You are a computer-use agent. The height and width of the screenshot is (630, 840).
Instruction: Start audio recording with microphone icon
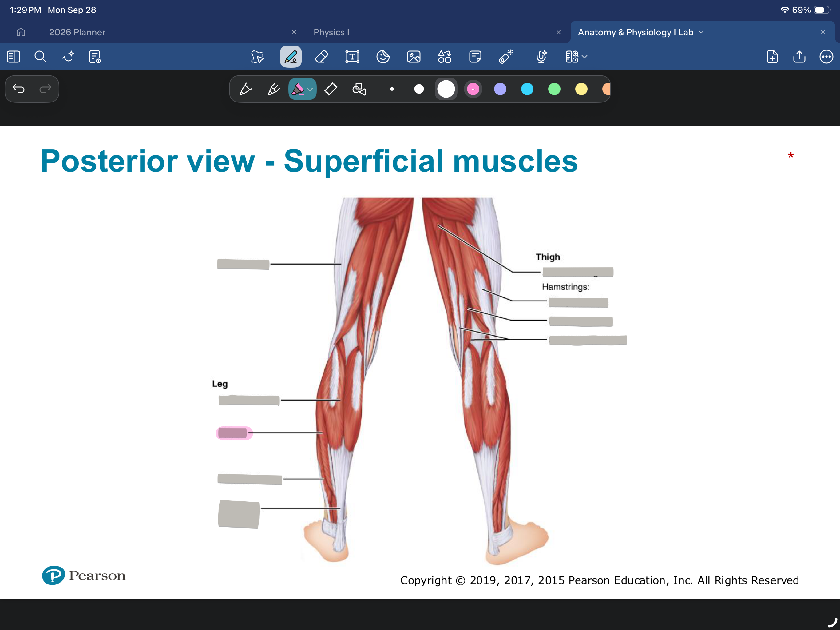[x=541, y=57]
